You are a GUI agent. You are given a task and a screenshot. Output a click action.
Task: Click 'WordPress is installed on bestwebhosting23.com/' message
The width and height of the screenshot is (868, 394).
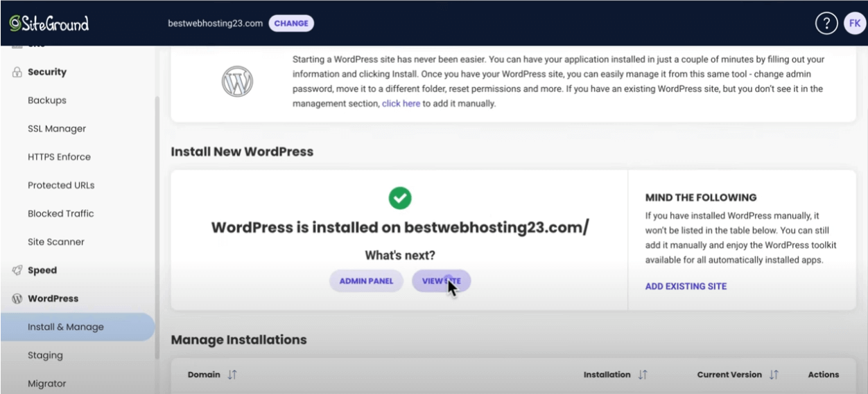(399, 228)
